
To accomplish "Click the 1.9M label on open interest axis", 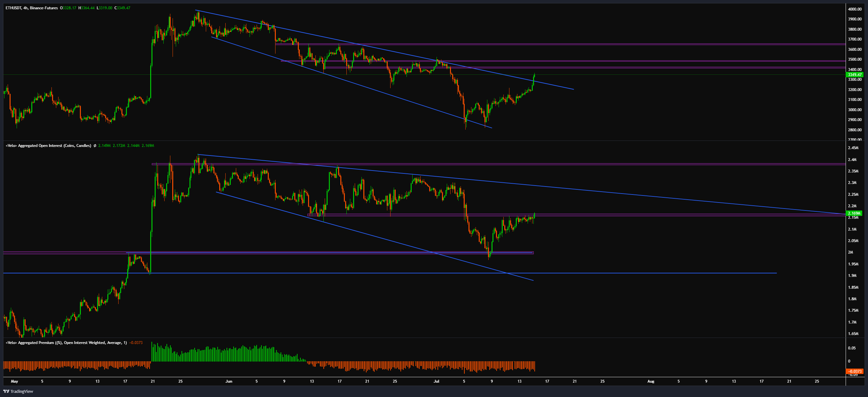I will (852, 275).
